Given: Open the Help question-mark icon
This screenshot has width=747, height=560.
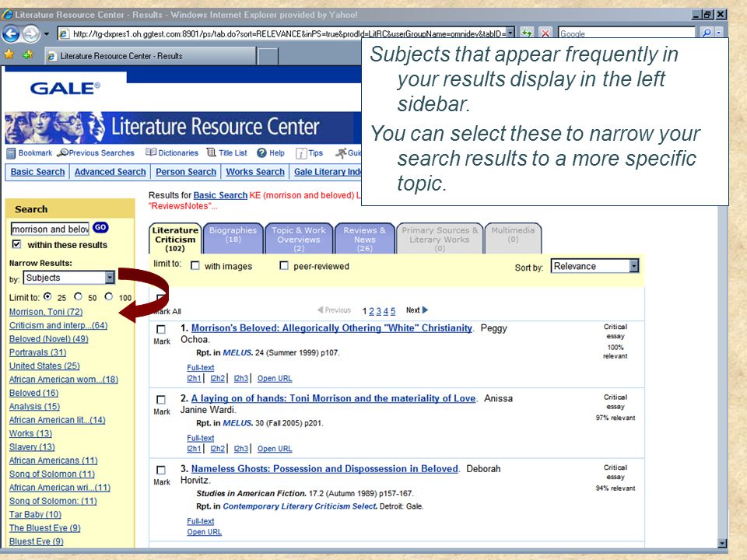Looking at the screenshot, I should [261, 153].
